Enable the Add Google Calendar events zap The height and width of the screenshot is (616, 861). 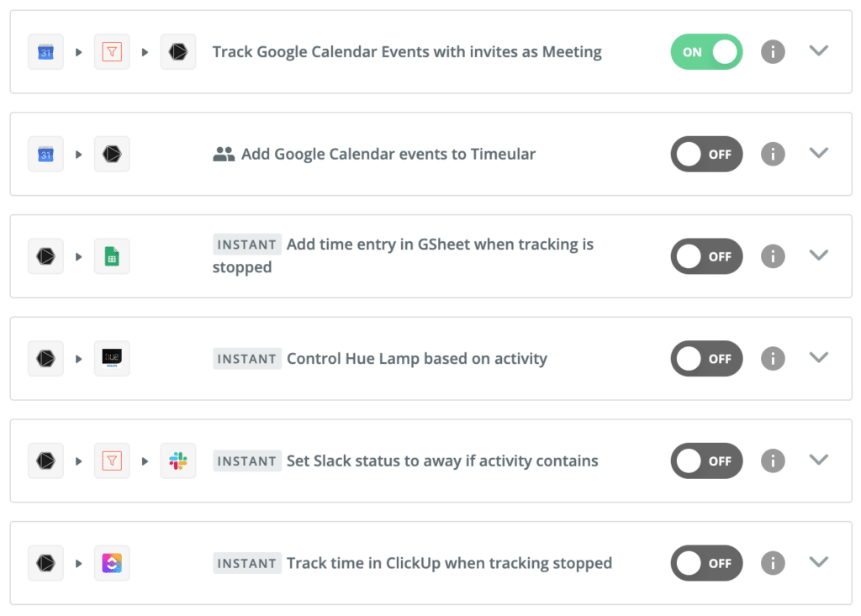click(x=706, y=155)
